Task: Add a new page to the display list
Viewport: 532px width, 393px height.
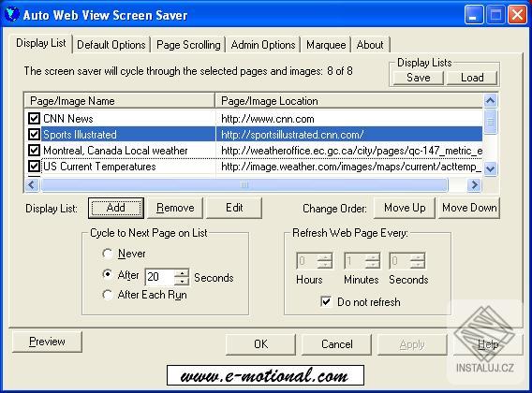Action: tap(116, 208)
